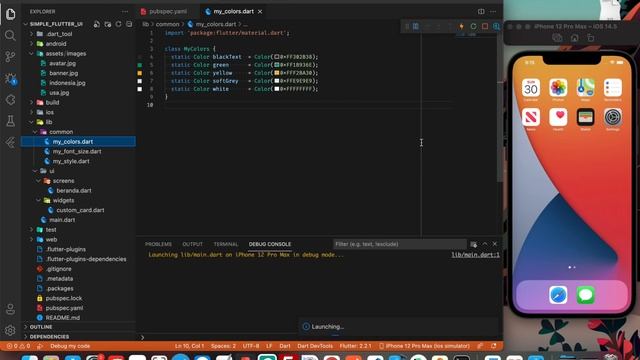Image resolution: width=640 pixels, height=360 pixels.
Task: Click simulator rotate icon
Action: 591,38
